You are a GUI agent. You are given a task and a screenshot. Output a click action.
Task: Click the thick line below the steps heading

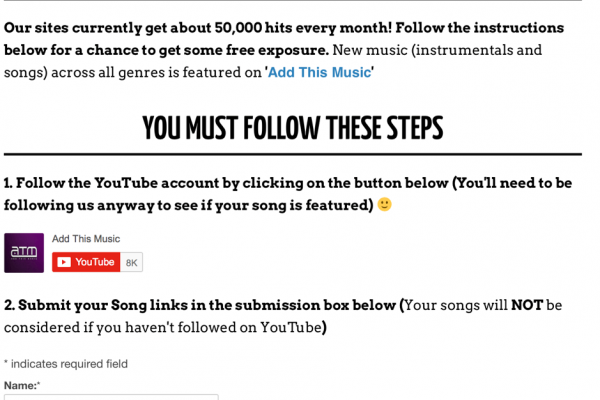(x=293, y=154)
